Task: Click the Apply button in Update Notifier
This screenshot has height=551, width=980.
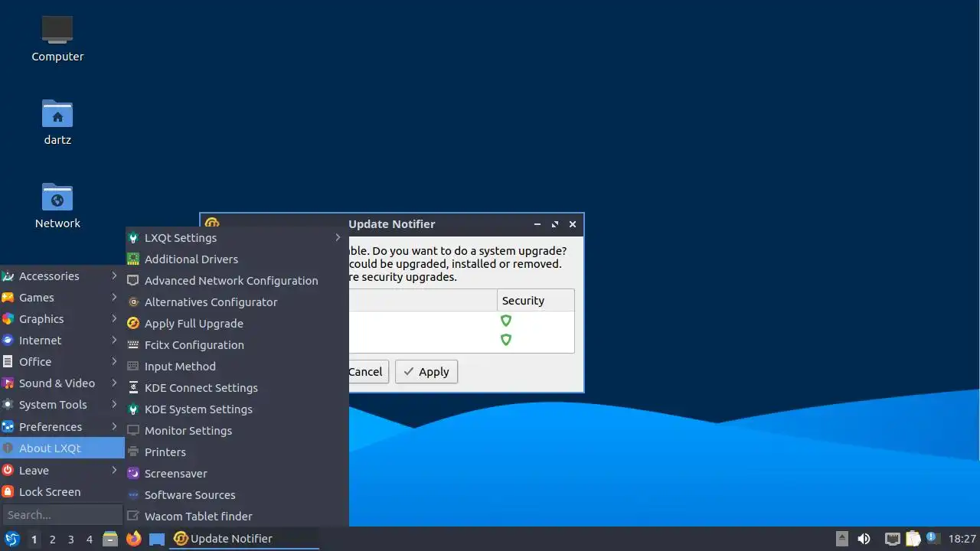Action: 426,372
